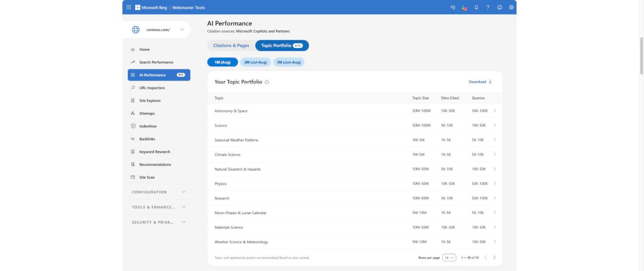Click the Site Explorer icon
Image resolution: width=644 pixels, height=271 pixels.
(133, 100)
